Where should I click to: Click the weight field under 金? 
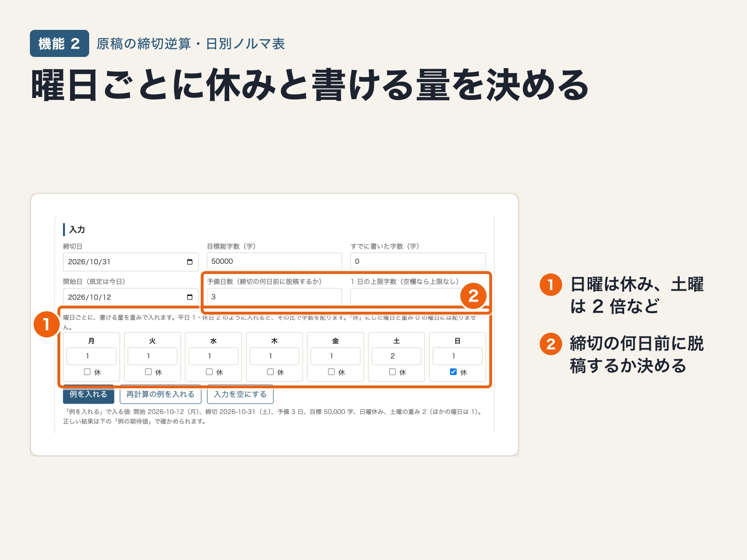click(x=336, y=356)
